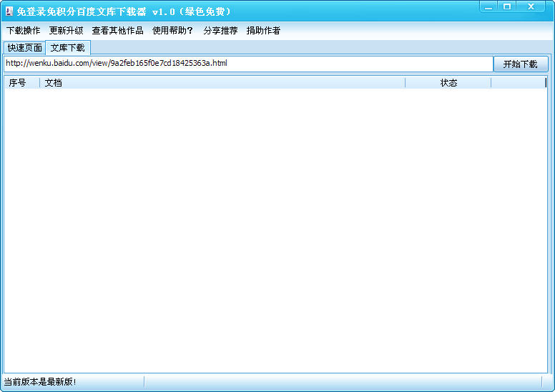Screen dimensions: 555x392
Task: Open the 下载操作 menu
Action: tap(24, 31)
